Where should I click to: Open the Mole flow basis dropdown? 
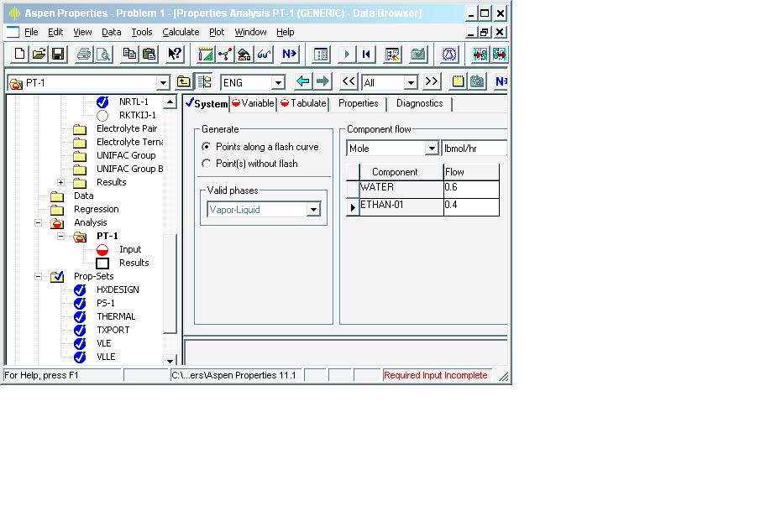432,149
